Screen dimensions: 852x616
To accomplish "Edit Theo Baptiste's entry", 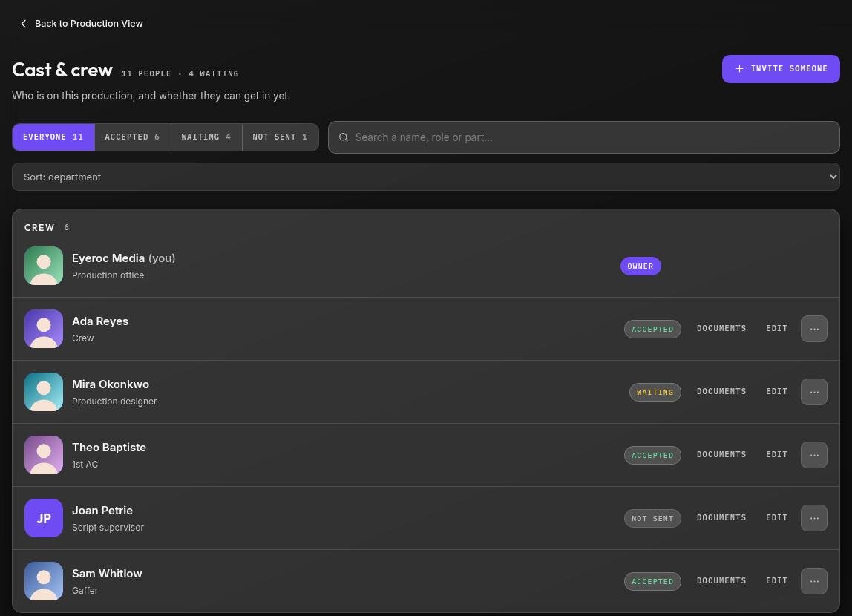I will coord(776,455).
